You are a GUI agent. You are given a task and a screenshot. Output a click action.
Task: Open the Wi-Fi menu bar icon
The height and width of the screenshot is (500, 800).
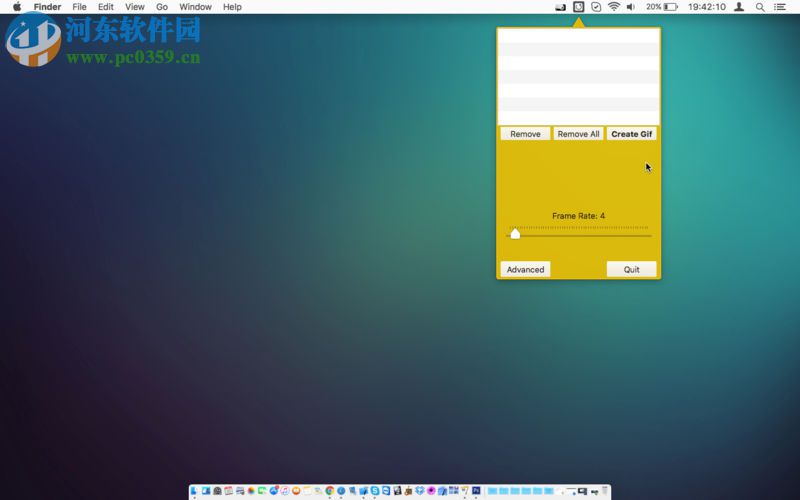click(x=614, y=7)
